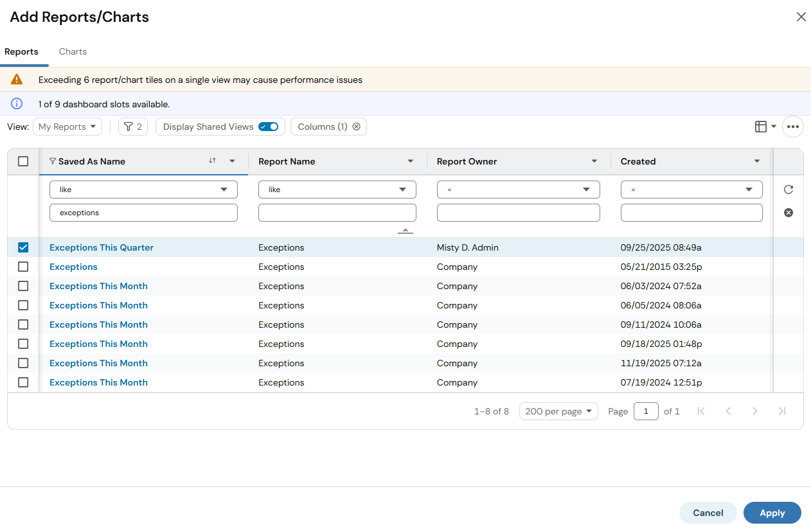Click the Saved As Name filter field containing 'exceptions'

[143, 213]
